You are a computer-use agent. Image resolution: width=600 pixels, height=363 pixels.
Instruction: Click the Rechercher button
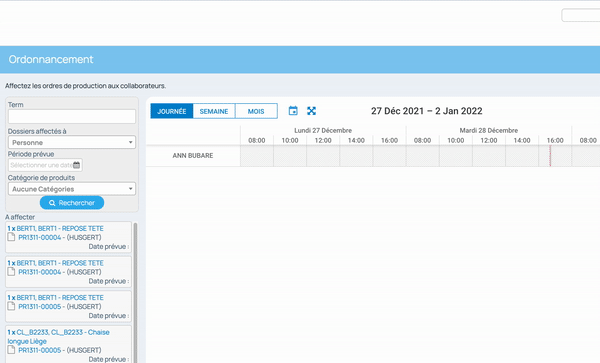72,203
